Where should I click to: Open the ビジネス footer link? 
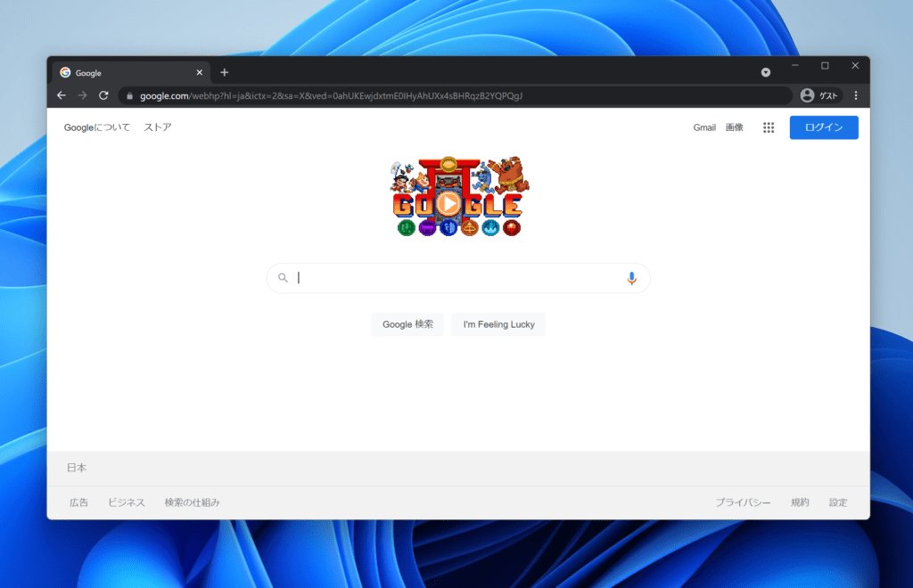pos(127,502)
